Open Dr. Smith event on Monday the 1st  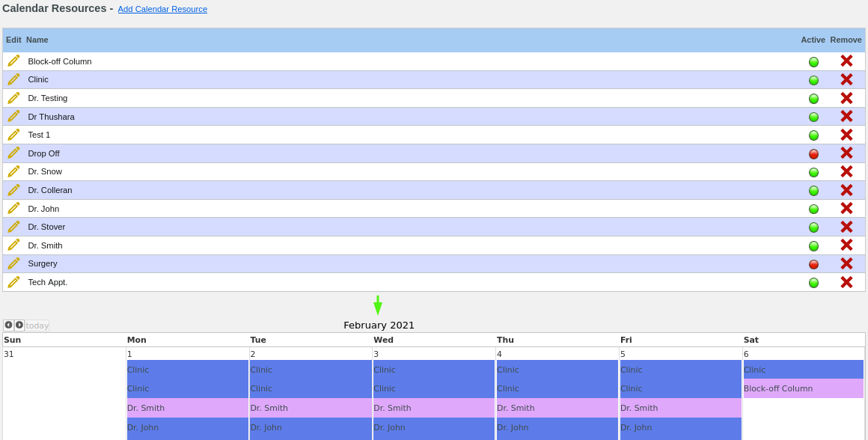[x=188, y=408]
